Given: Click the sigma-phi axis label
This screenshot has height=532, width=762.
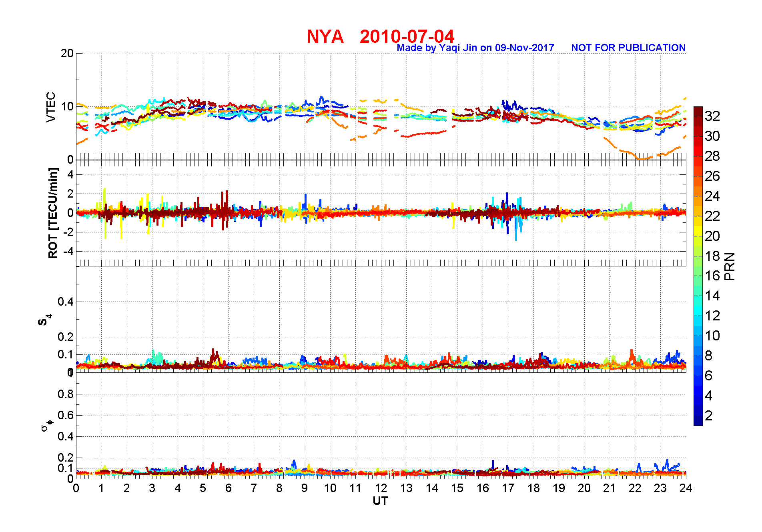Looking at the screenshot, I should point(46,426).
